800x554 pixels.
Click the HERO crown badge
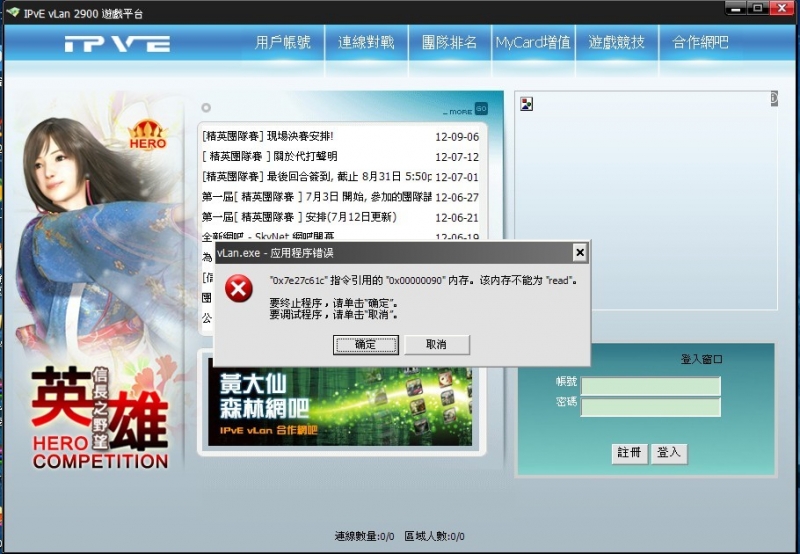pos(148,135)
